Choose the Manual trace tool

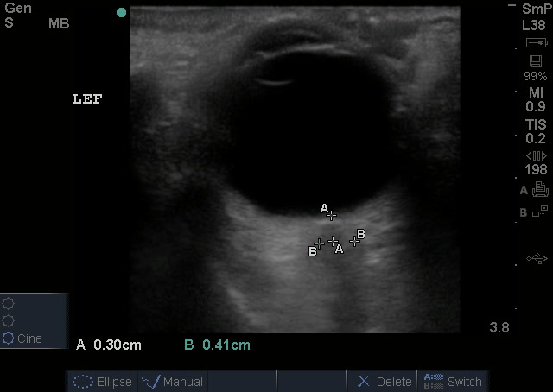(172, 381)
